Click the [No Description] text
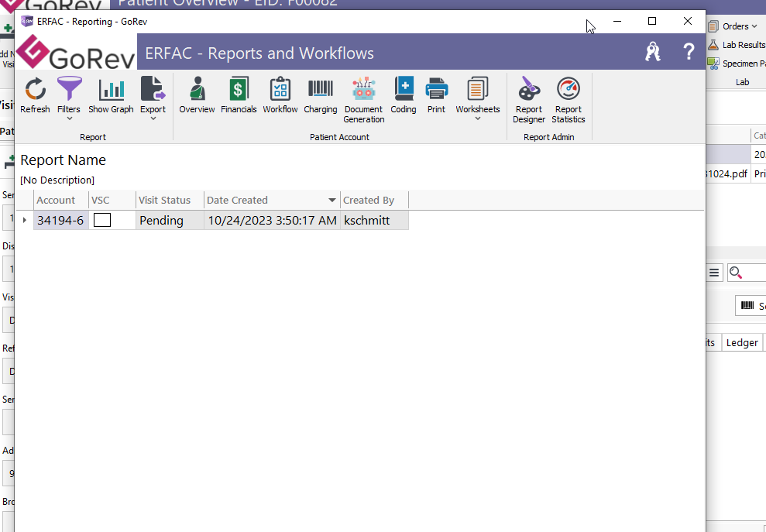The height and width of the screenshot is (532, 766). (57, 180)
